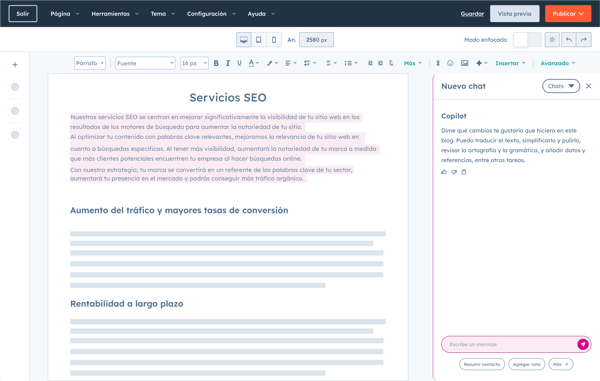Click the anchor/link icon beside emoji
Viewport: 600px width, 381px height.
(x=438, y=63)
